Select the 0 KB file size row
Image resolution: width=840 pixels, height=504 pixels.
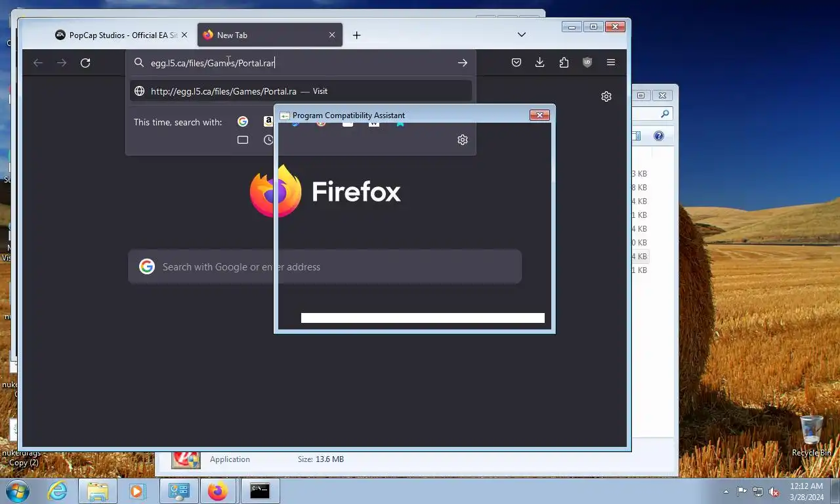coord(639,243)
